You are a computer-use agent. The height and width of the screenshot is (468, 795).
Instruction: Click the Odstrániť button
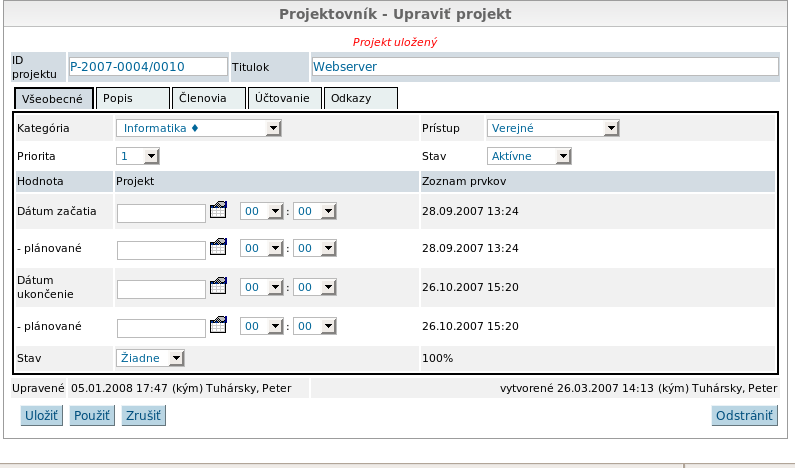[744, 416]
